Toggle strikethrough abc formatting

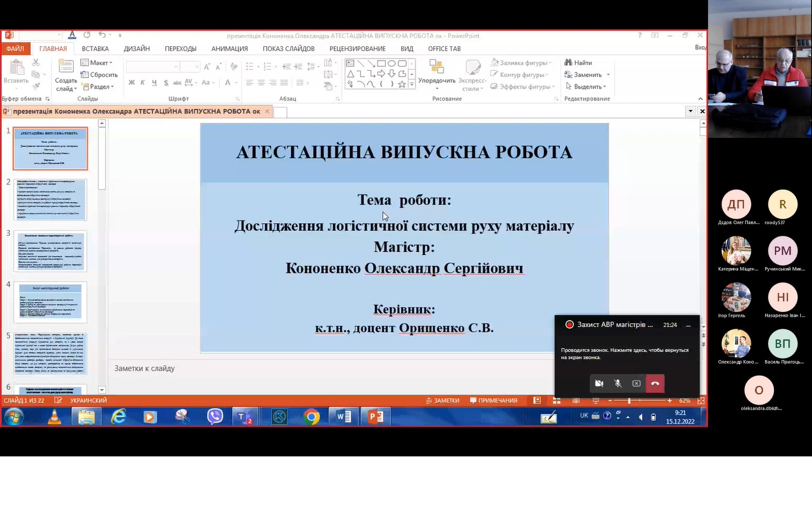pyautogui.click(x=178, y=83)
